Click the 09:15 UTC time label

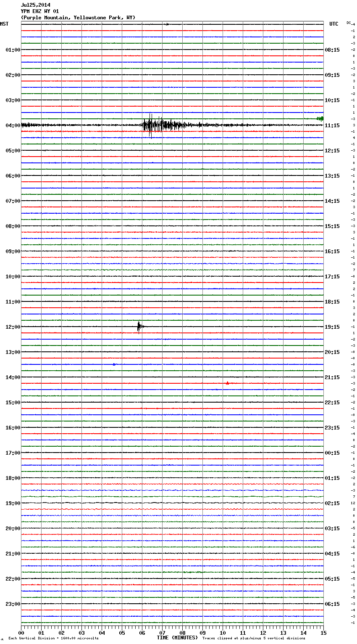pyautogui.click(x=332, y=75)
